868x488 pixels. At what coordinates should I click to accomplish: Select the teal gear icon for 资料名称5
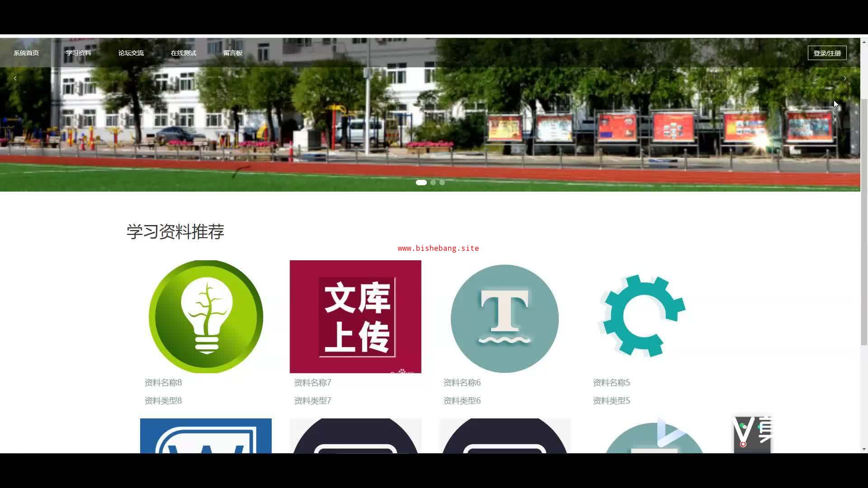[x=643, y=315]
